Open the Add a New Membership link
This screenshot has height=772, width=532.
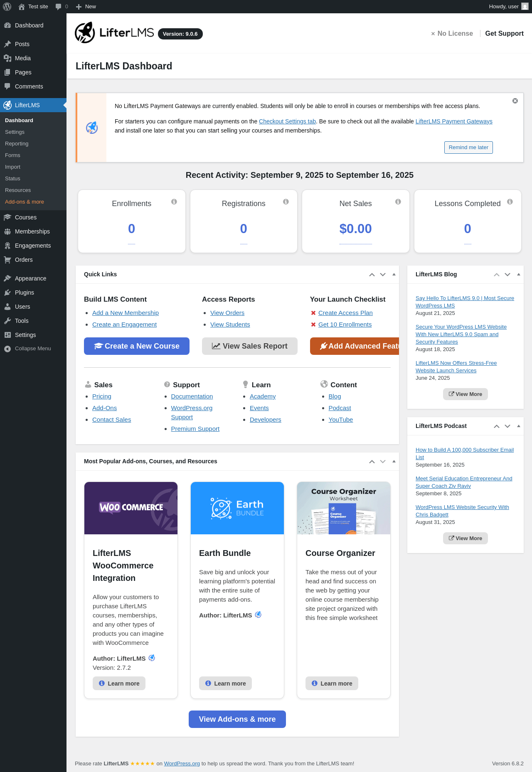126,313
